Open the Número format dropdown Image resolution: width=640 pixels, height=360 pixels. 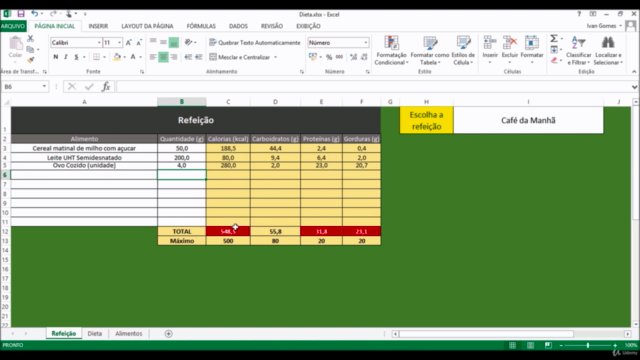point(366,42)
